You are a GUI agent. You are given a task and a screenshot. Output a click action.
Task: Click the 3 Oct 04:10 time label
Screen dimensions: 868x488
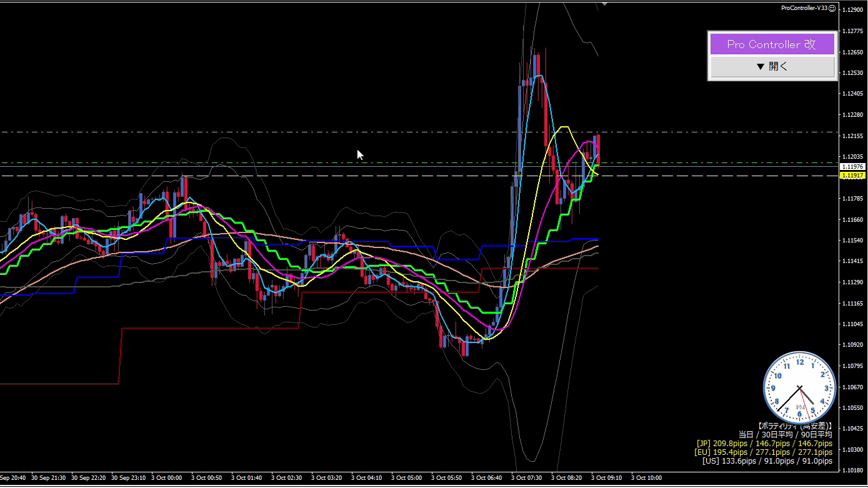366,478
